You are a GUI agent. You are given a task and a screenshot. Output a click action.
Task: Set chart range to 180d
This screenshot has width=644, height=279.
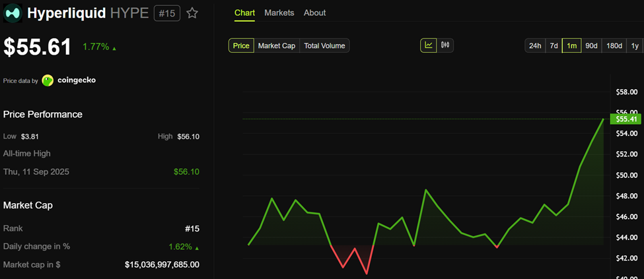click(x=614, y=46)
